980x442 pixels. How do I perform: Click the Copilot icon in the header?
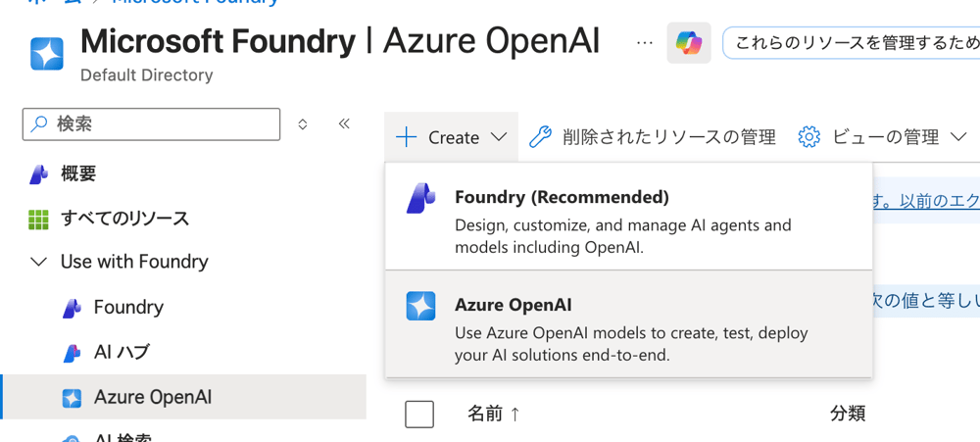pyautogui.click(x=689, y=43)
